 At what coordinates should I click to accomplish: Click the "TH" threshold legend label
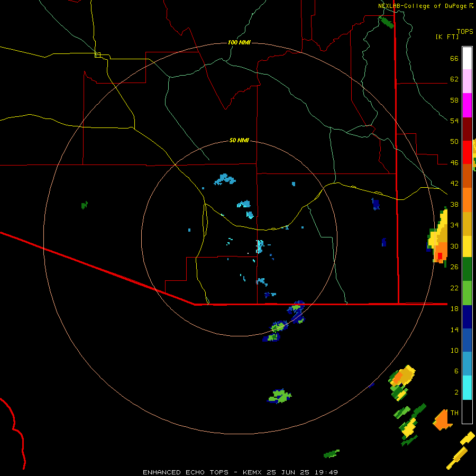(454, 413)
